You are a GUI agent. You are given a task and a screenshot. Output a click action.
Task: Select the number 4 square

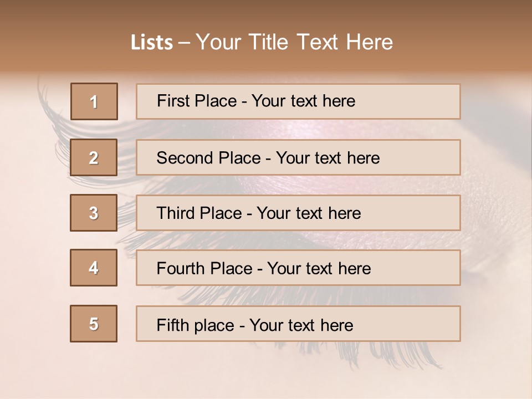(94, 268)
